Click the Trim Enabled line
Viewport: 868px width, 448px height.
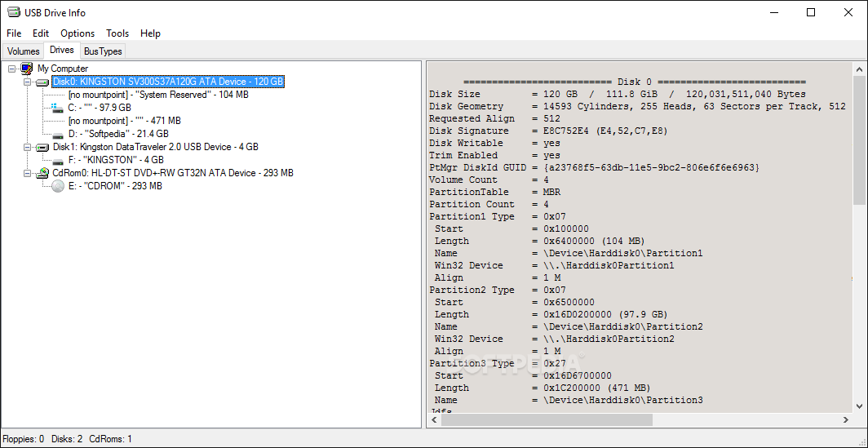coord(494,155)
